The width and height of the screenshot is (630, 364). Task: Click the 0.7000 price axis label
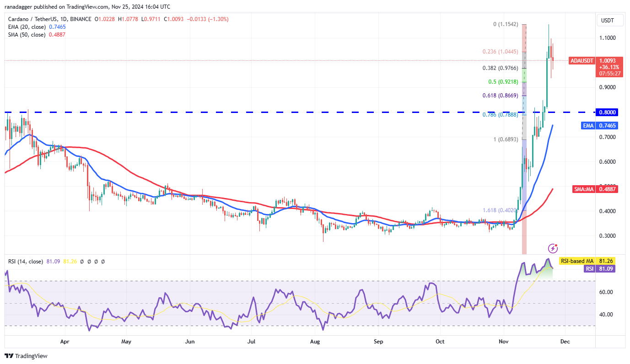607,137
